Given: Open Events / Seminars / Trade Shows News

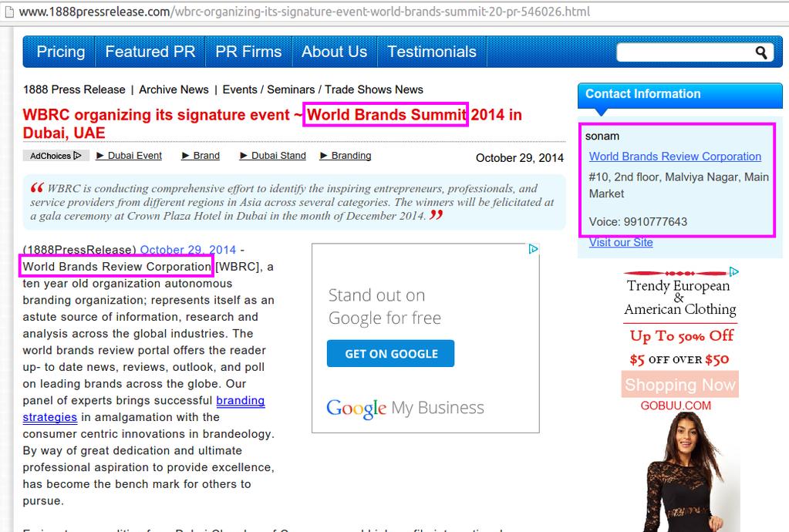Looking at the screenshot, I should tap(322, 89).
